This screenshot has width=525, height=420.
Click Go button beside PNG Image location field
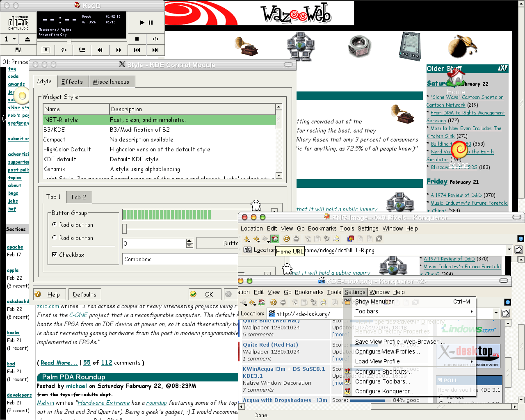(x=518, y=249)
